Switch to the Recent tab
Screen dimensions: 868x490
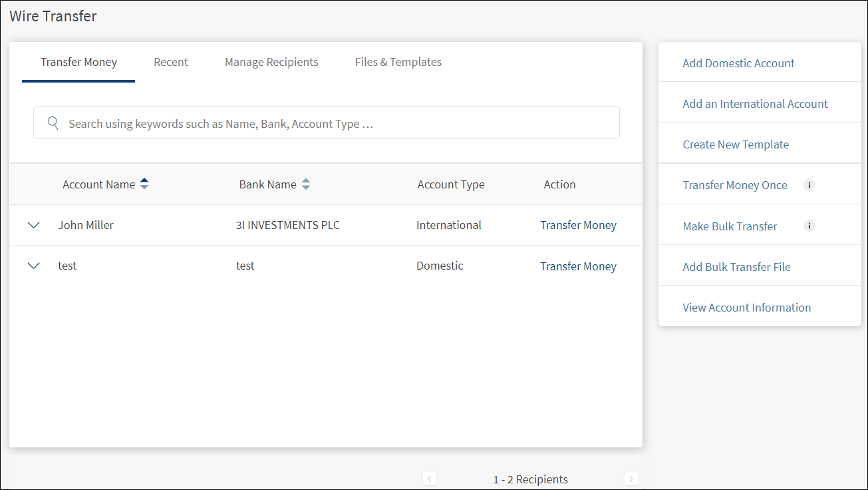pos(171,62)
